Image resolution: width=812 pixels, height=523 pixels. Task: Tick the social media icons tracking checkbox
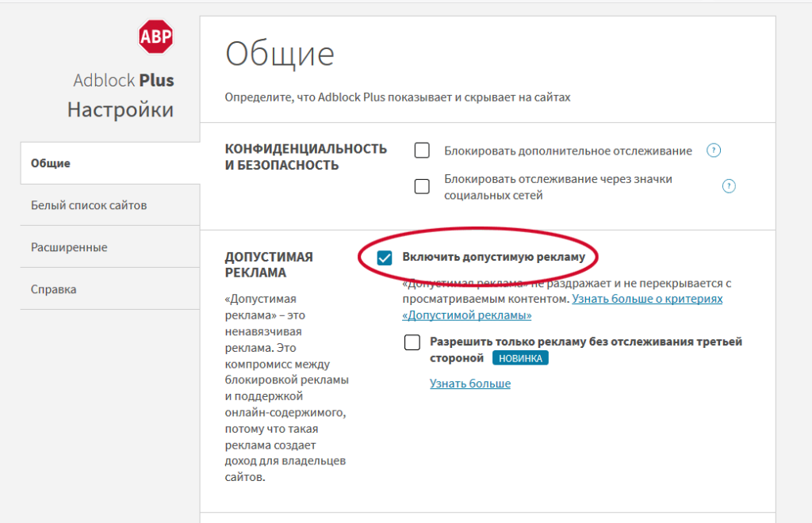[422, 186]
